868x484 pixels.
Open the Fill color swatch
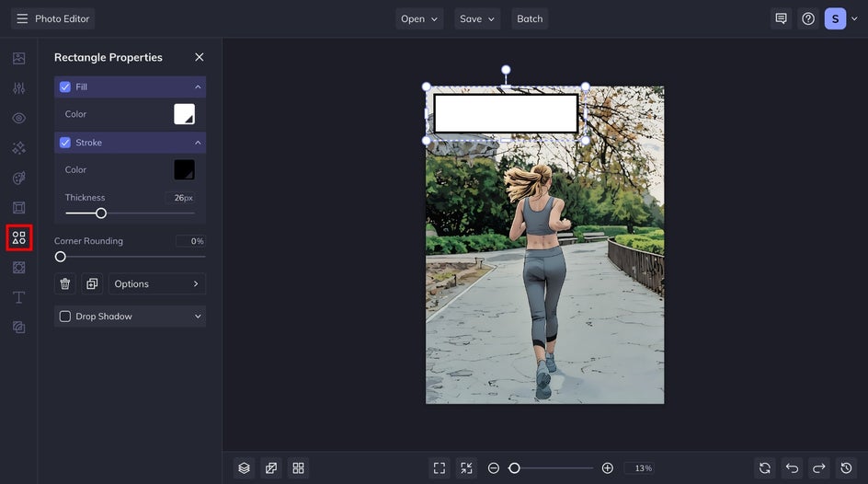[x=184, y=114]
